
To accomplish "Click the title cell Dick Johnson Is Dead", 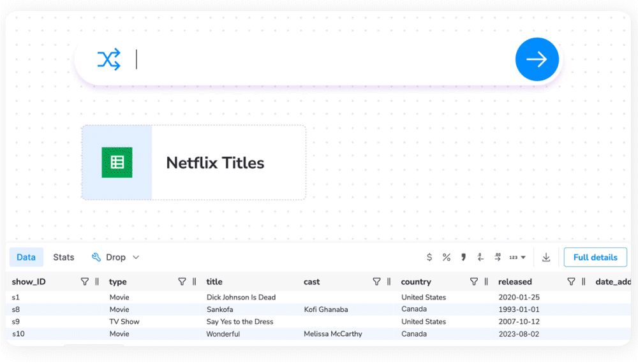I will point(241,297).
